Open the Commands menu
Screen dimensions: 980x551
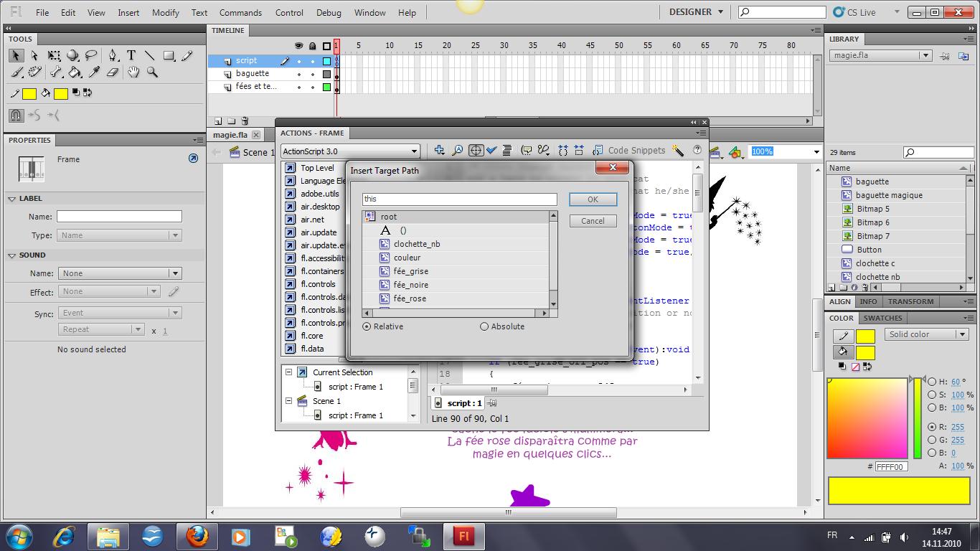click(x=240, y=12)
